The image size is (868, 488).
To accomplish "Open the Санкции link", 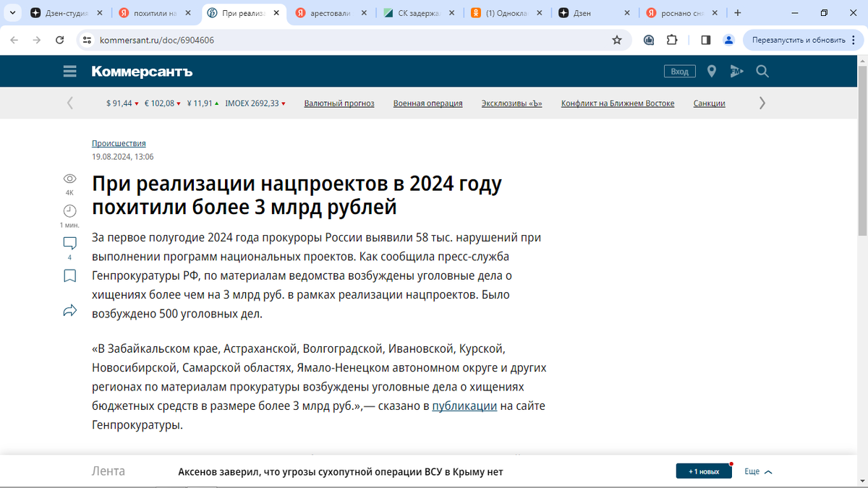I will pos(709,103).
